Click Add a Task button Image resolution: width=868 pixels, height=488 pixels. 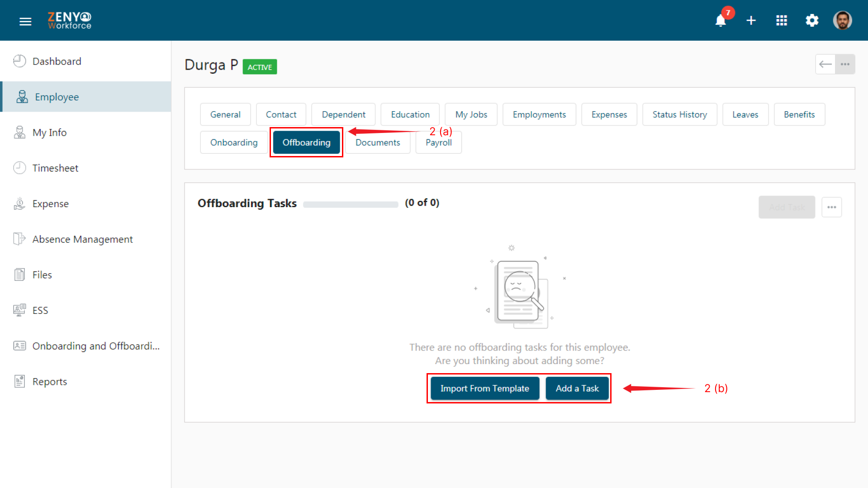(577, 389)
